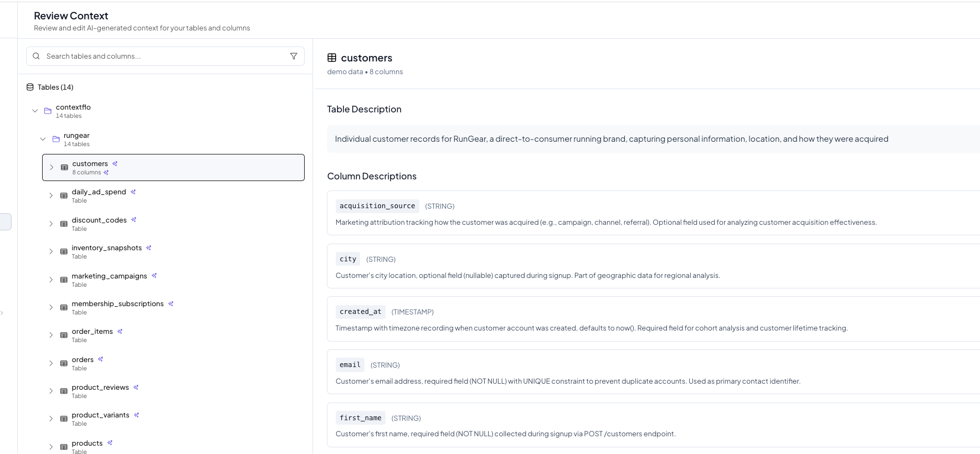Click the database icon beside Tables (14)
Viewport: 980px width, 454px height.
(30, 87)
